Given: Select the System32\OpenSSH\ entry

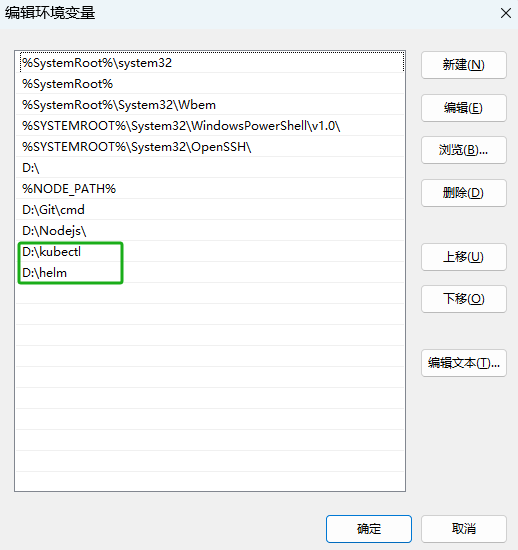Looking at the screenshot, I should tap(210, 147).
